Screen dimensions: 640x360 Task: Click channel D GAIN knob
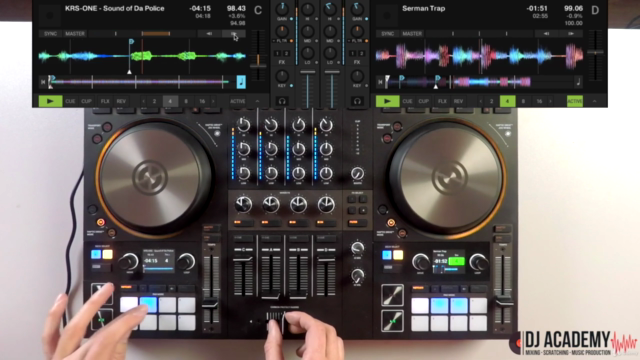tap(357, 9)
